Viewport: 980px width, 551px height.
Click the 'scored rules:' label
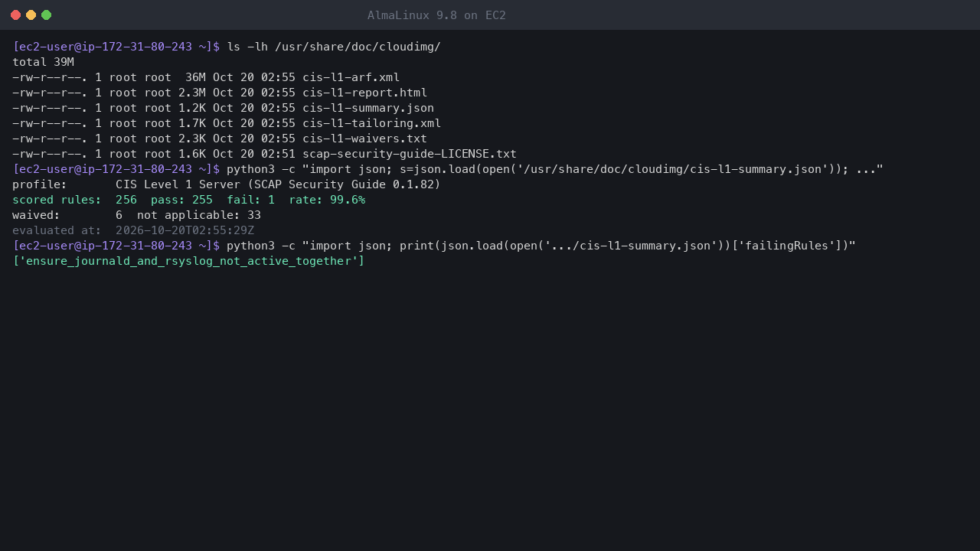[57, 200]
